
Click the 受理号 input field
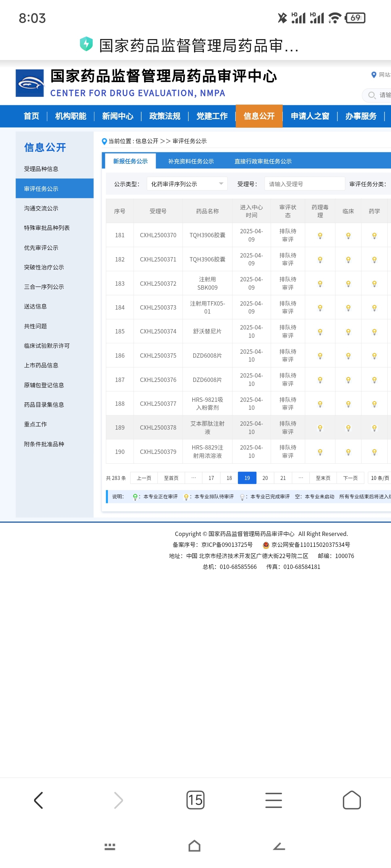[x=304, y=184]
